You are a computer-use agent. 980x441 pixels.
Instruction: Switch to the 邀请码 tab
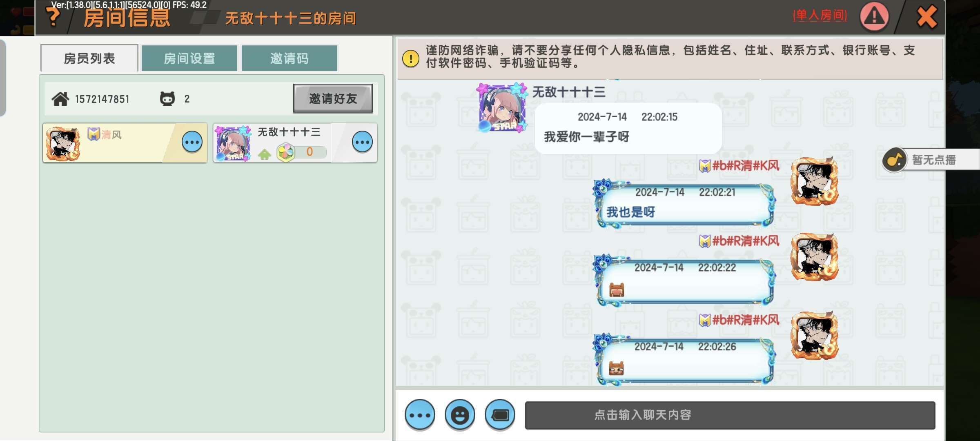(x=290, y=58)
